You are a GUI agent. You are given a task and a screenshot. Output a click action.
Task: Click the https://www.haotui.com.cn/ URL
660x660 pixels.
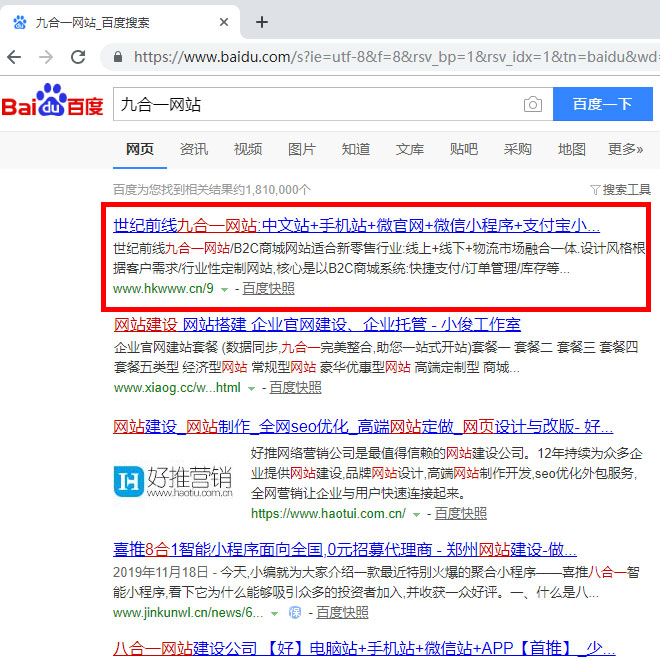pyautogui.click(x=328, y=514)
